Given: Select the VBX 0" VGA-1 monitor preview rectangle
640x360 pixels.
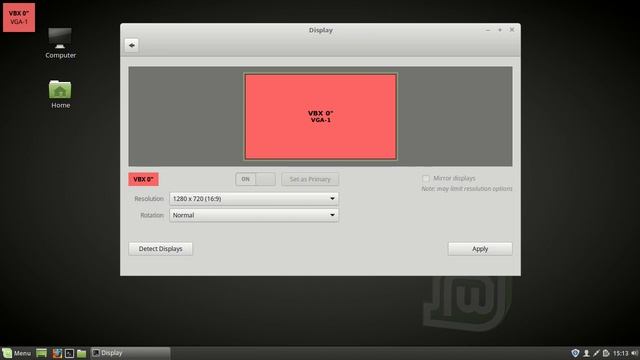Looking at the screenshot, I should [321, 116].
